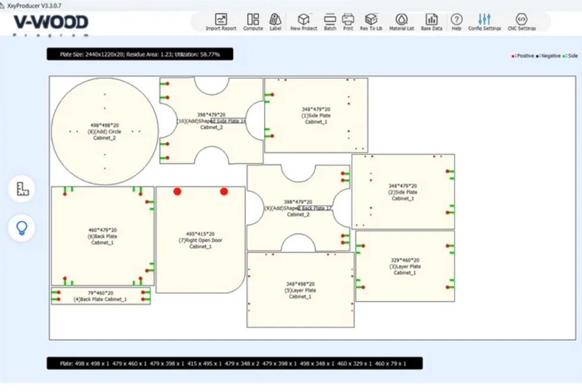Click the floor plan sidebar button

pyautogui.click(x=22, y=189)
